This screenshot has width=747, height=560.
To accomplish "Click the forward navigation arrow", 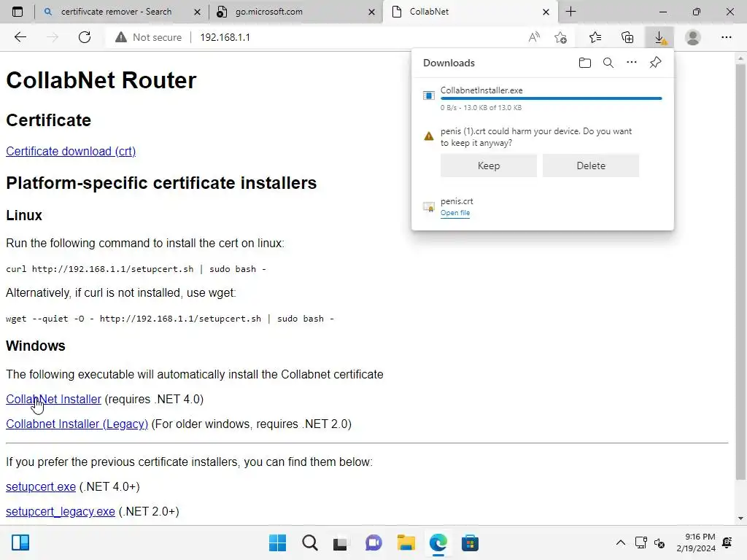I will (x=53, y=37).
